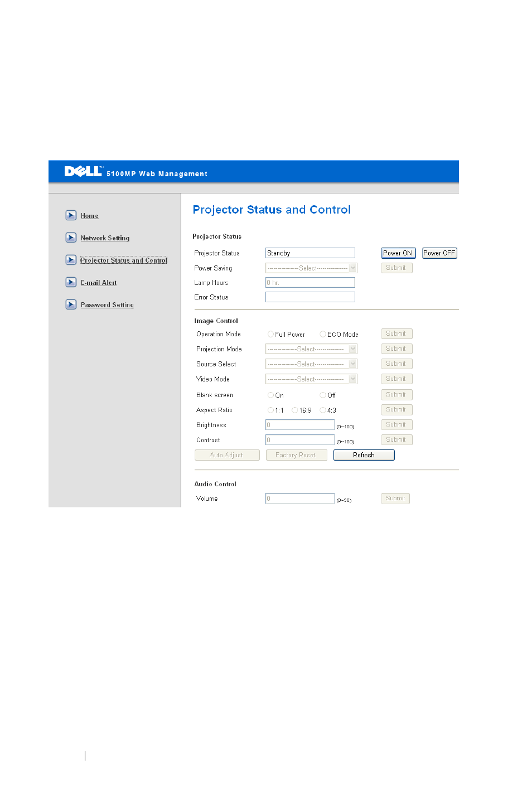Select Full Power operation mode

(x=270, y=335)
